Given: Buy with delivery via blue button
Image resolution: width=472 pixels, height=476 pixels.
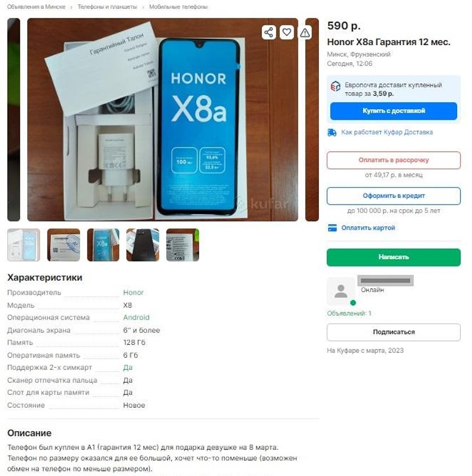Looking at the screenshot, I should (x=394, y=111).
